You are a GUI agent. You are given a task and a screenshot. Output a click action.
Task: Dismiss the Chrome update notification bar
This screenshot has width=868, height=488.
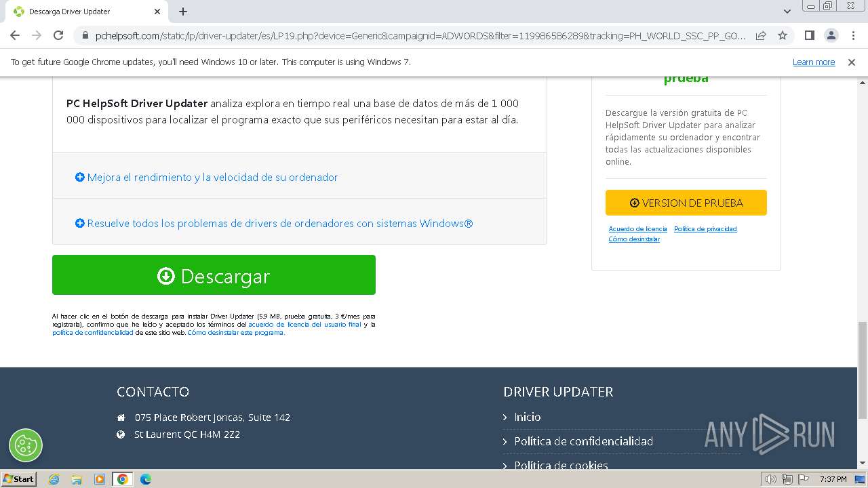click(x=852, y=62)
